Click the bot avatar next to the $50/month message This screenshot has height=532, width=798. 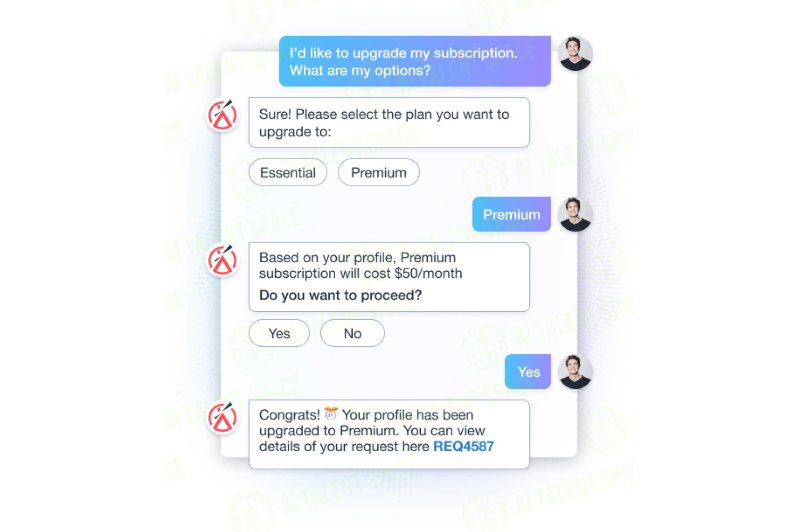pos(222,260)
